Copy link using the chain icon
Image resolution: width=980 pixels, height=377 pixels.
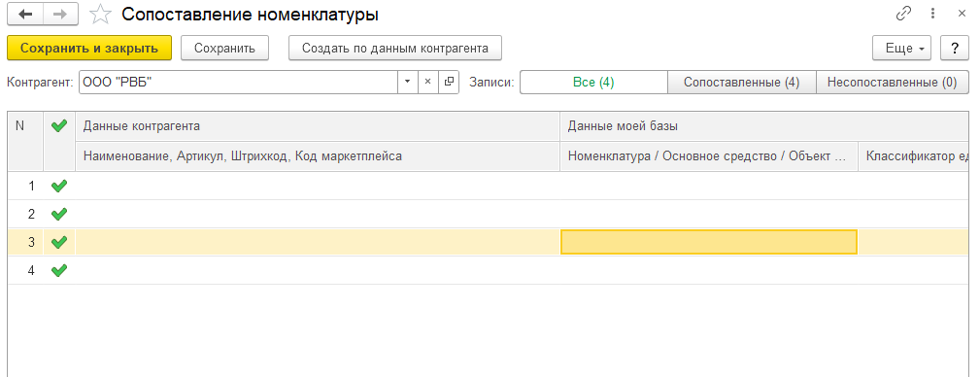click(903, 14)
